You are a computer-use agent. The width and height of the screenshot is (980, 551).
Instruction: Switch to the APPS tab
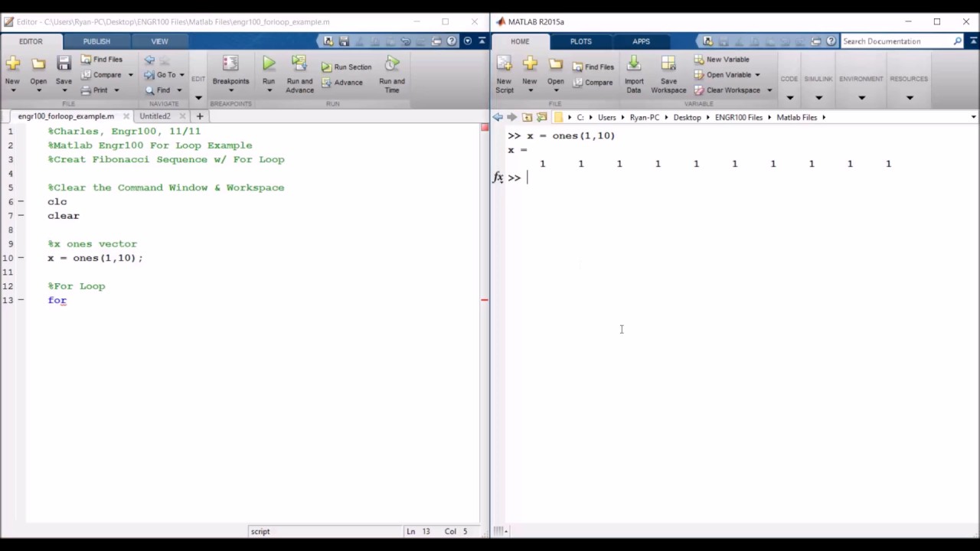point(642,41)
